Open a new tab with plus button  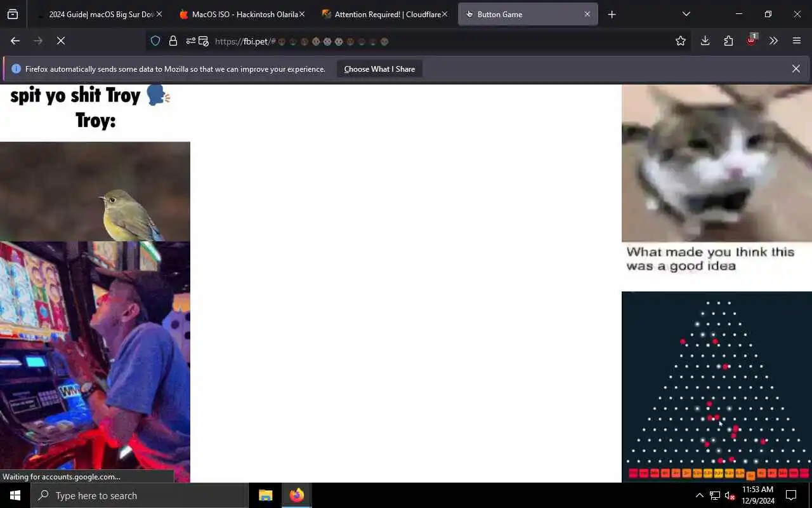tap(612, 14)
